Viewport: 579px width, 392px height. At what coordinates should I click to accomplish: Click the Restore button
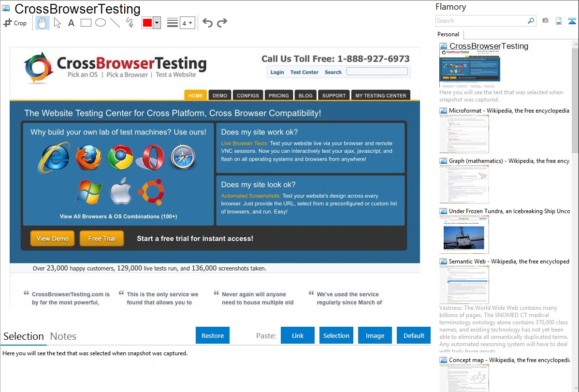213,335
